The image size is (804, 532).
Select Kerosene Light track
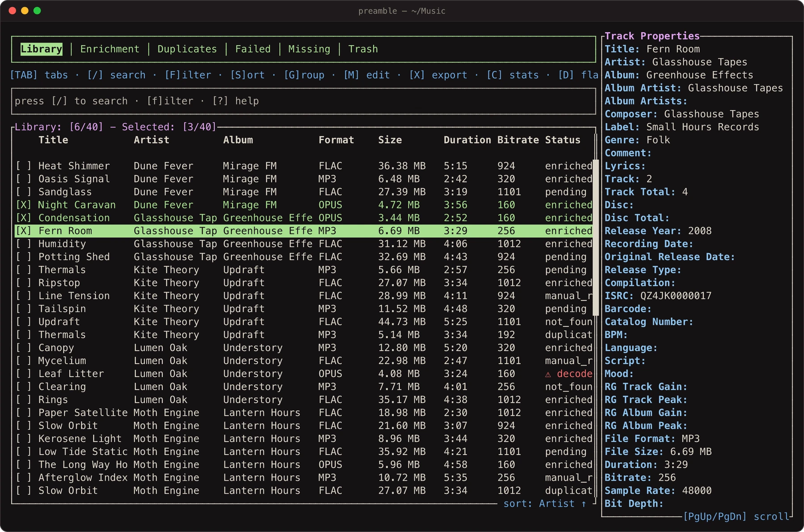304,439
